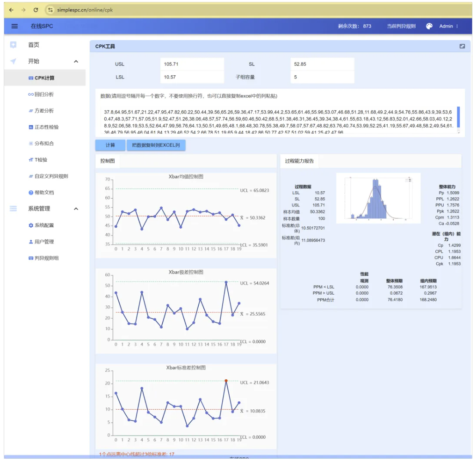
Task: Collapse the 系统管理 section chevron
Action: (x=76, y=209)
